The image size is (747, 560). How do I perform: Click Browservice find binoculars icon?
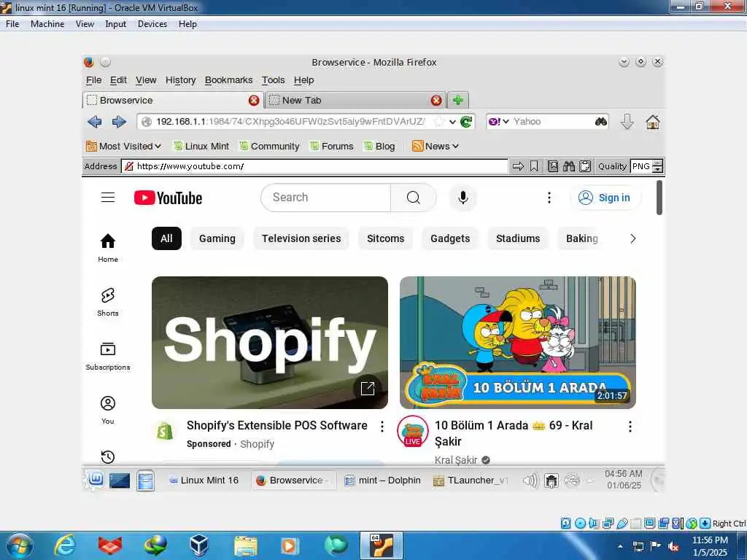[x=569, y=166]
